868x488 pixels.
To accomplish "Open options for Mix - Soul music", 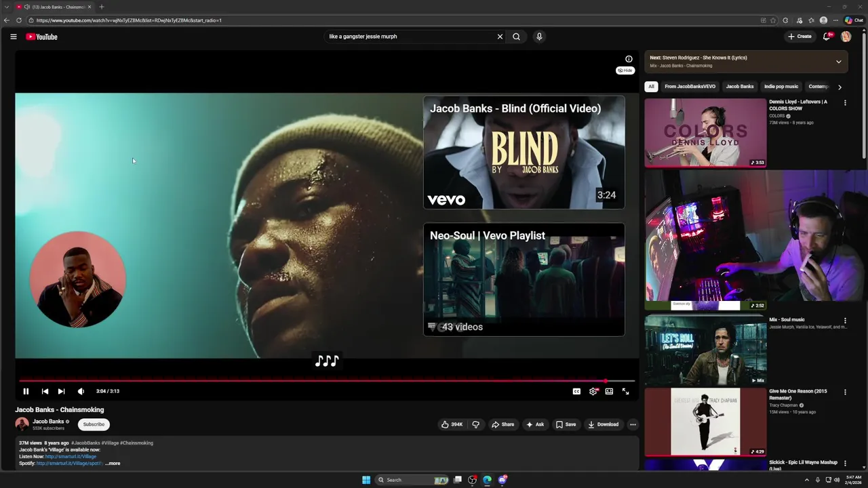I will click(x=845, y=321).
